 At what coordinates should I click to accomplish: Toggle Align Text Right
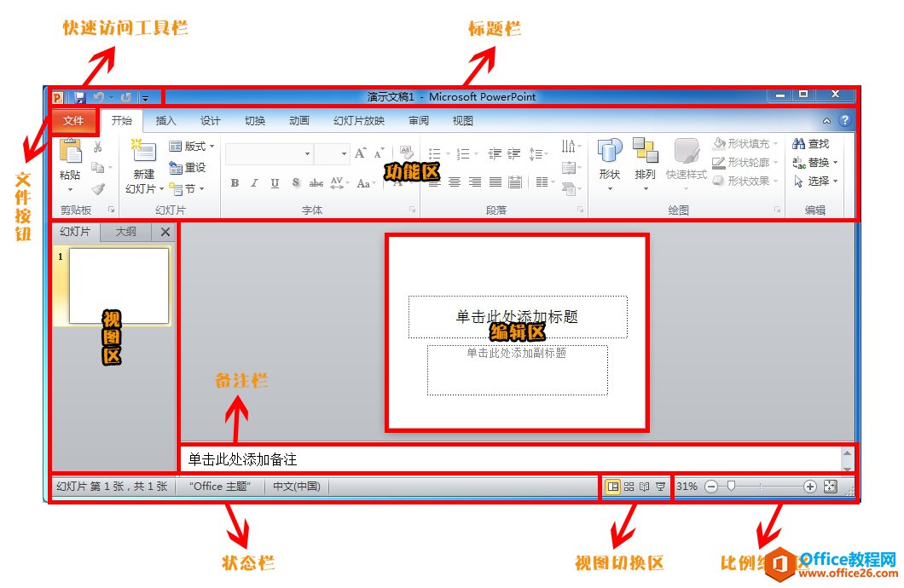(x=475, y=182)
